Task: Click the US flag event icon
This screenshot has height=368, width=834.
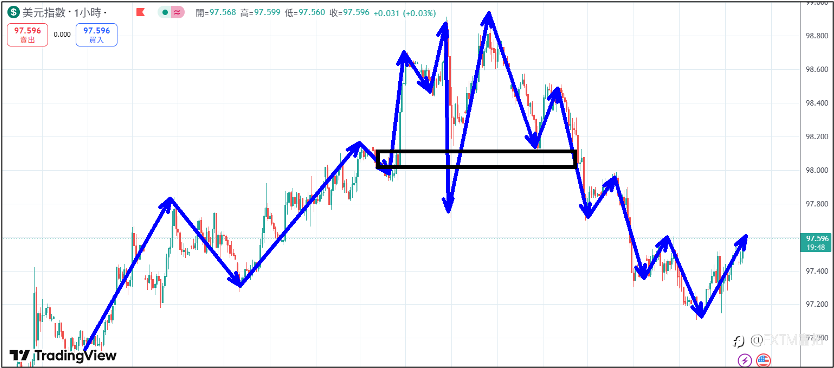Action: [x=764, y=360]
